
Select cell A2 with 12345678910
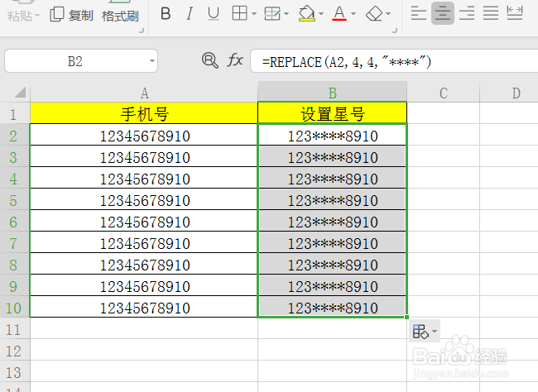(144, 135)
